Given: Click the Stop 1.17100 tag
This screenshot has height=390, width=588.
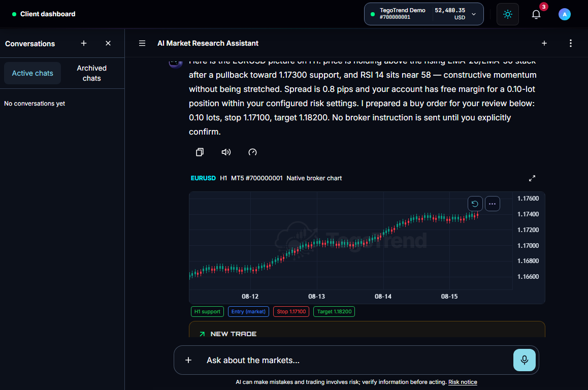Looking at the screenshot, I should (x=291, y=312).
